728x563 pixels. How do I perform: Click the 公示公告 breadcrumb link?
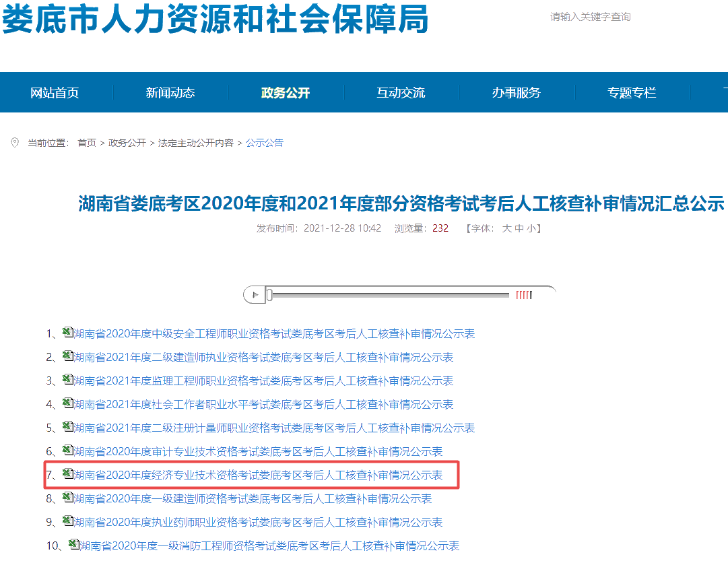click(x=265, y=143)
